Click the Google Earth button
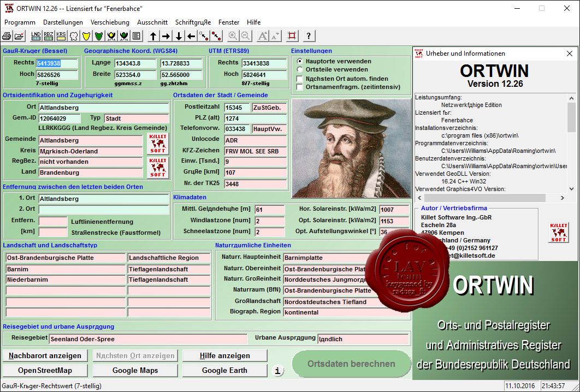This screenshot has height=392, width=580. click(225, 371)
